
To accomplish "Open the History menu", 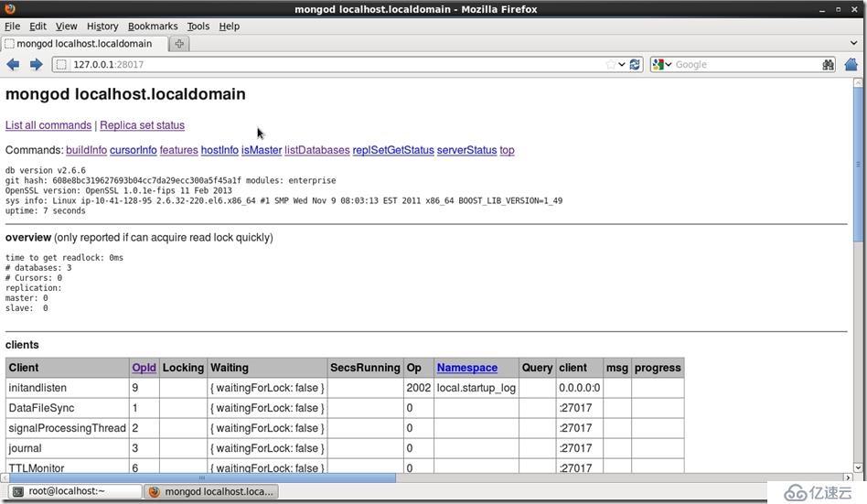I will [102, 26].
